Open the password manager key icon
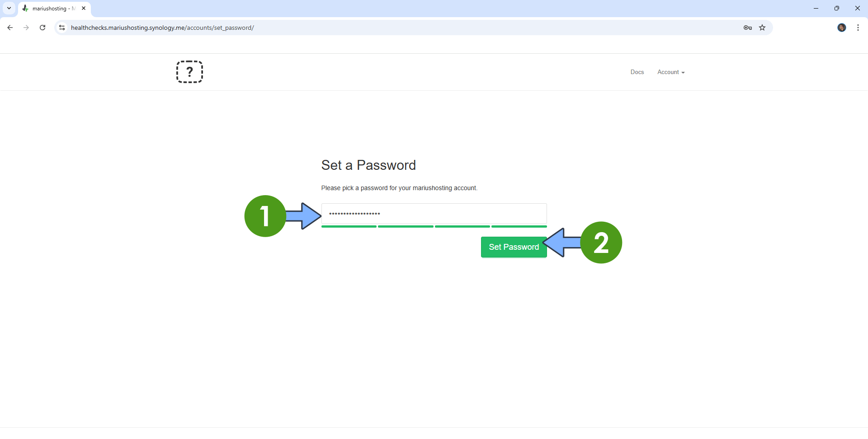 [747, 28]
